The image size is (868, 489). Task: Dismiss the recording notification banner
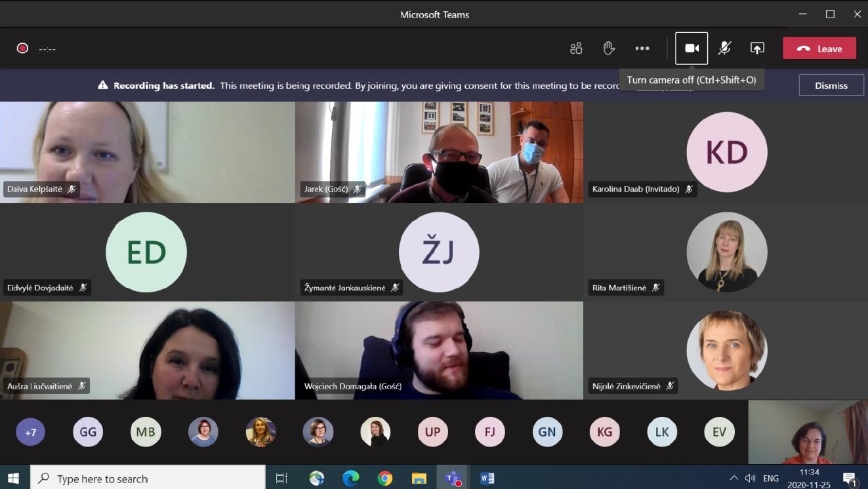[x=831, y=85]
